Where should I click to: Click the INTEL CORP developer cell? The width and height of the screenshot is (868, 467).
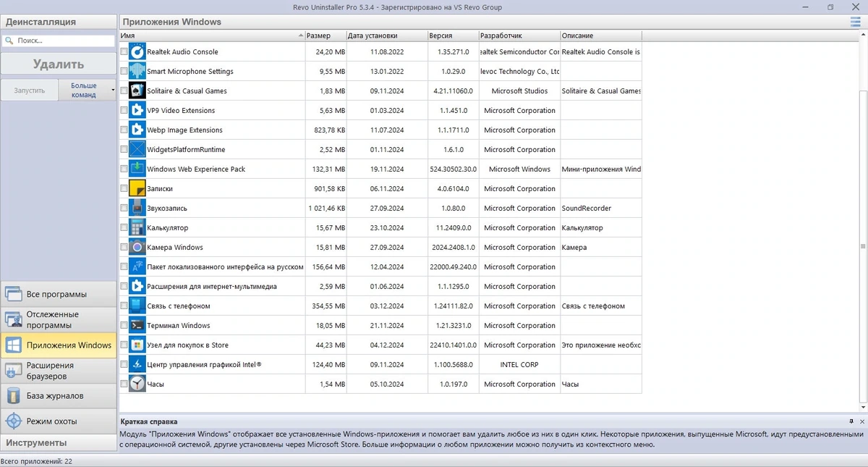pyautogui.click(x=519, y=365)
